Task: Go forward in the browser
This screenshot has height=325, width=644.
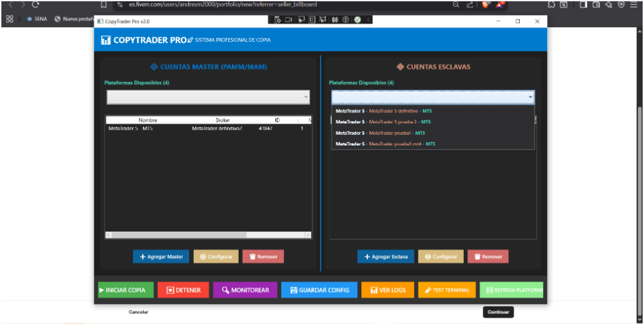Action: tap(23, 5)
